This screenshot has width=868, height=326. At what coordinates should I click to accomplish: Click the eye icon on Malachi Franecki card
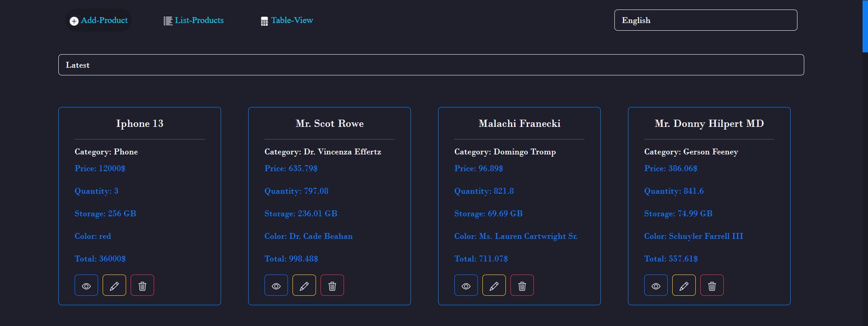(x=466, y=285)
